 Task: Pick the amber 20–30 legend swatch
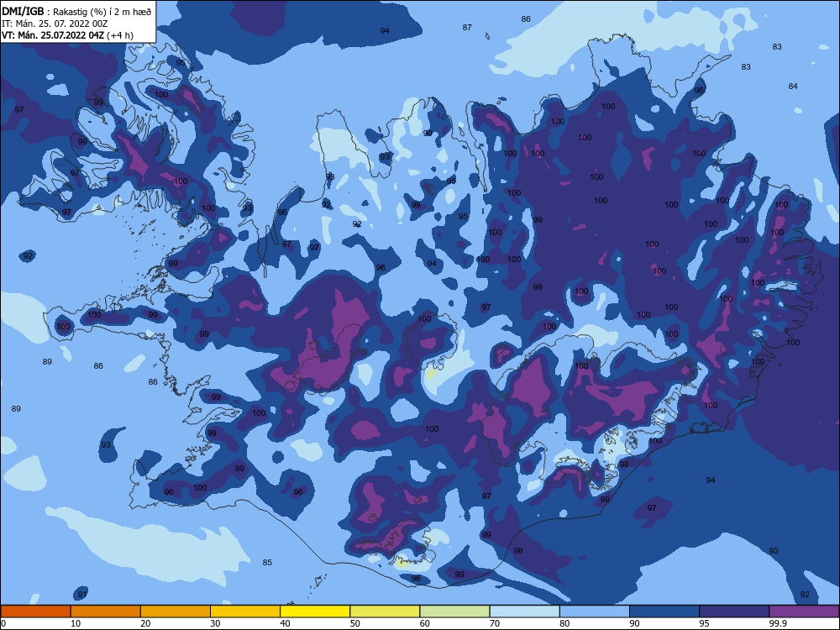176,612
